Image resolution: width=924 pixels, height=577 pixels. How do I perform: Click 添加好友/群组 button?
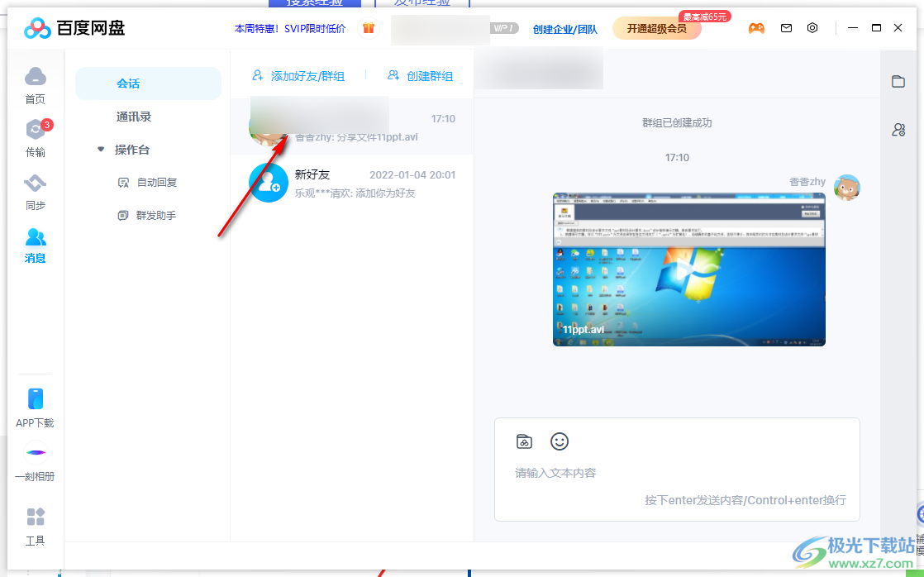298,76
